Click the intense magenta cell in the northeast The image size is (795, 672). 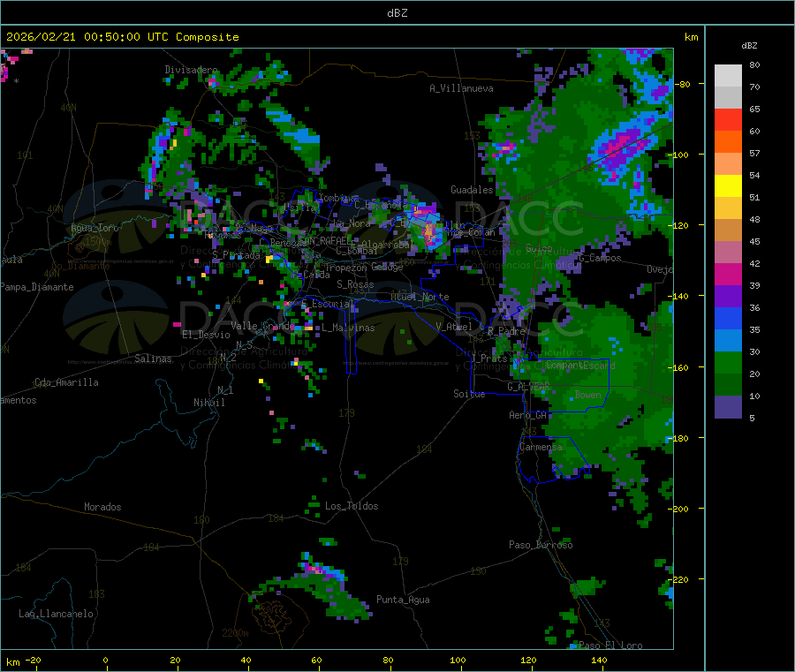click(622, 145)
